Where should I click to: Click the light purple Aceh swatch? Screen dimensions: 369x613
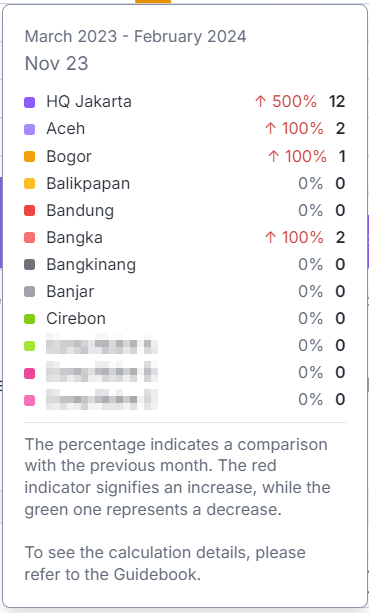tap(30, 129)
